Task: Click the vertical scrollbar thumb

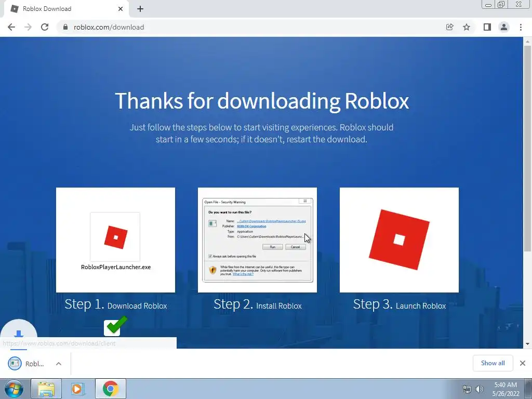Action: point(527,149)
